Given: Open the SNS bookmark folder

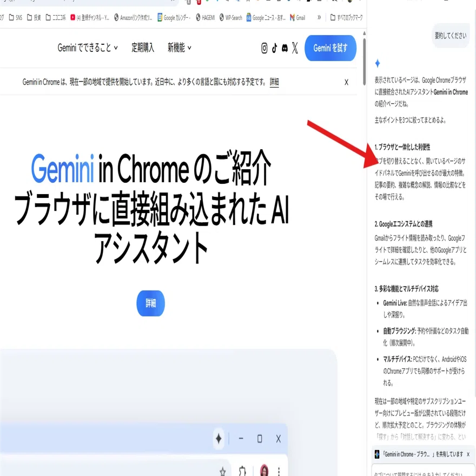Looking at the screenshot, I should coord(16,18).
